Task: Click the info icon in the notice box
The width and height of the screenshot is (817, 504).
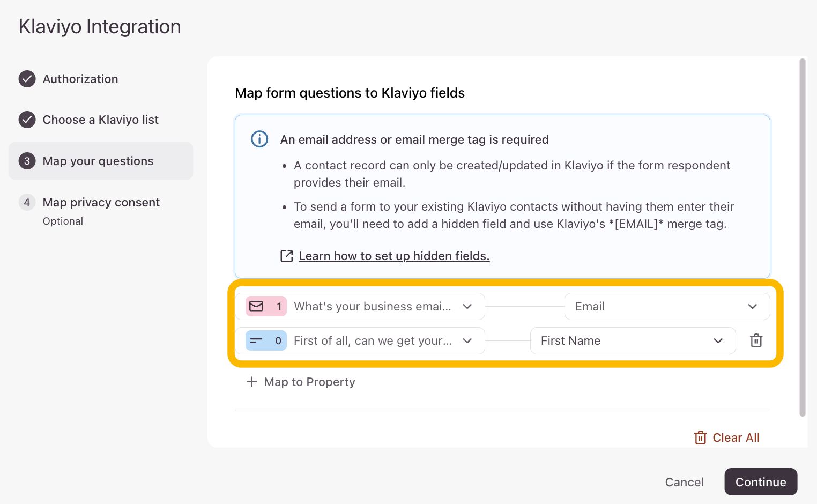Action: 259,139
